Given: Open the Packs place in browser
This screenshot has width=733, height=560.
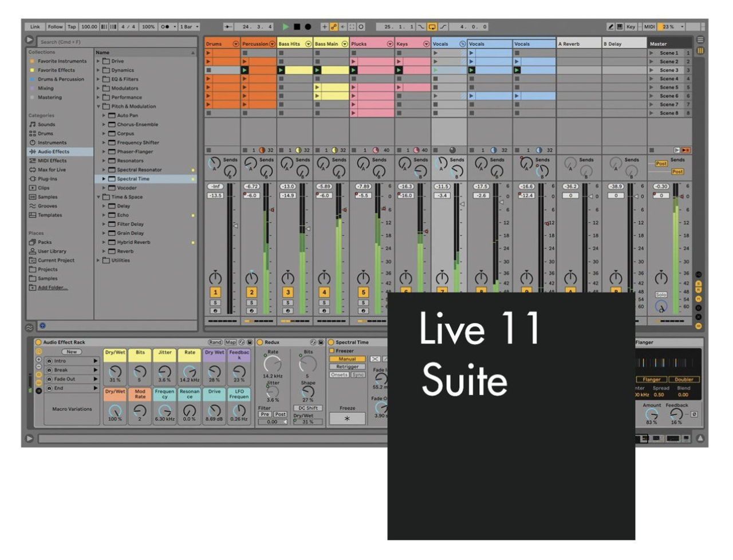Looking at the screenshot, I should (44, 242).
